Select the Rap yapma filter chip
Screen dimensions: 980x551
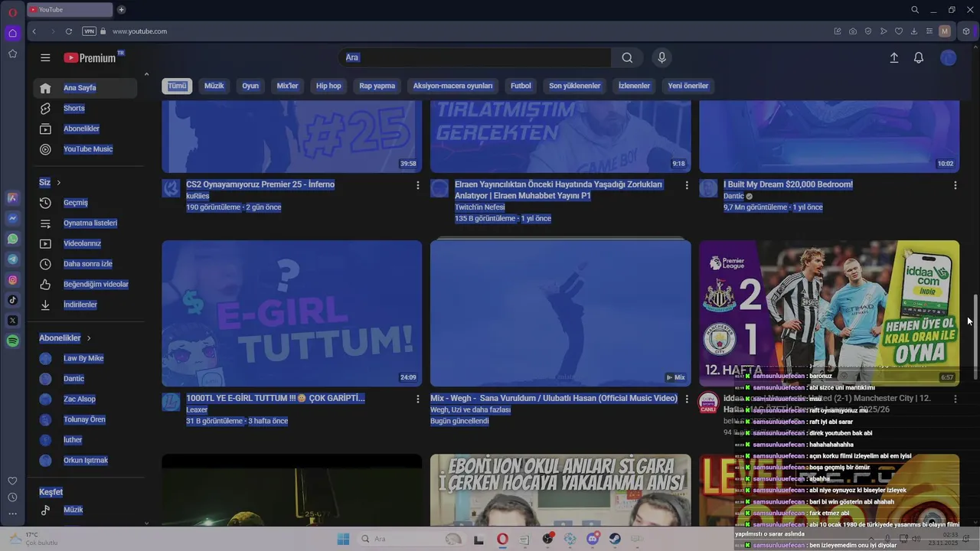(x=377, y=86)
